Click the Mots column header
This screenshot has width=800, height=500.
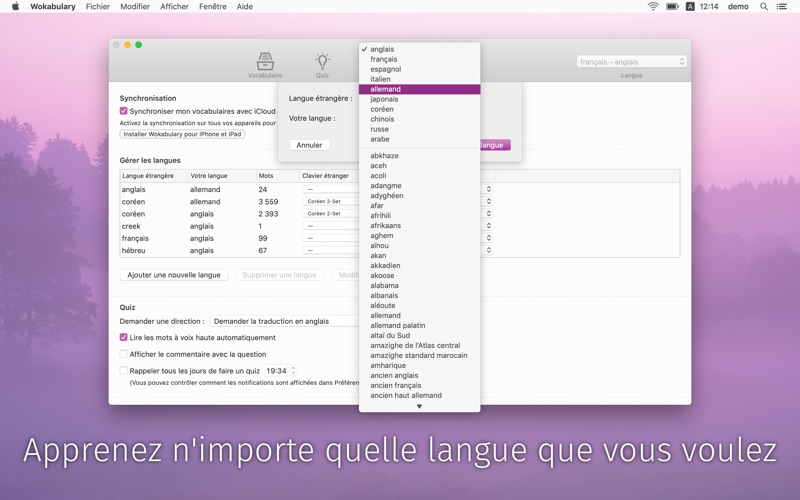(x=277, y=176)
